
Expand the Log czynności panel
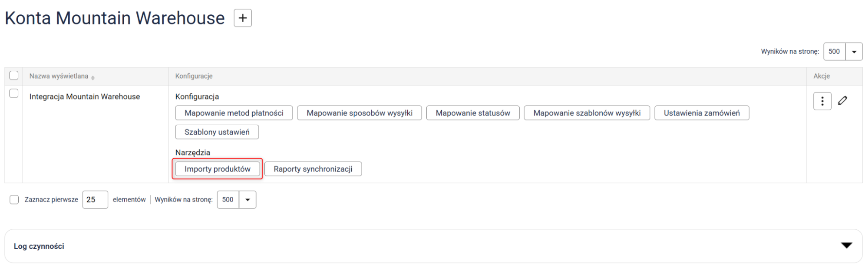tap(846, 246)
